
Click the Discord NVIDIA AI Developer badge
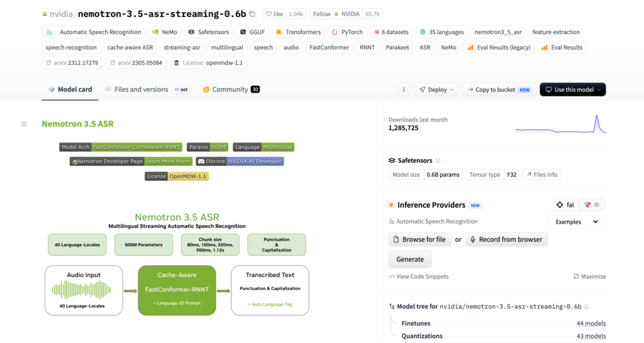coord(240,161)
